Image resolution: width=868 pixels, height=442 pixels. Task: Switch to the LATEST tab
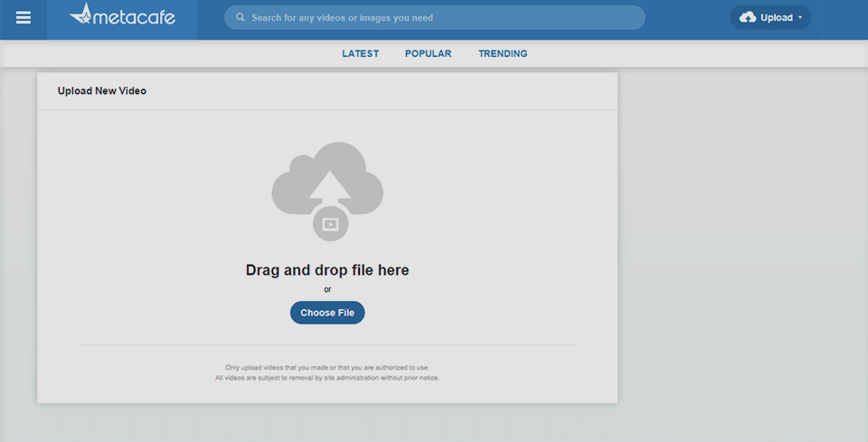click(360, 53)
